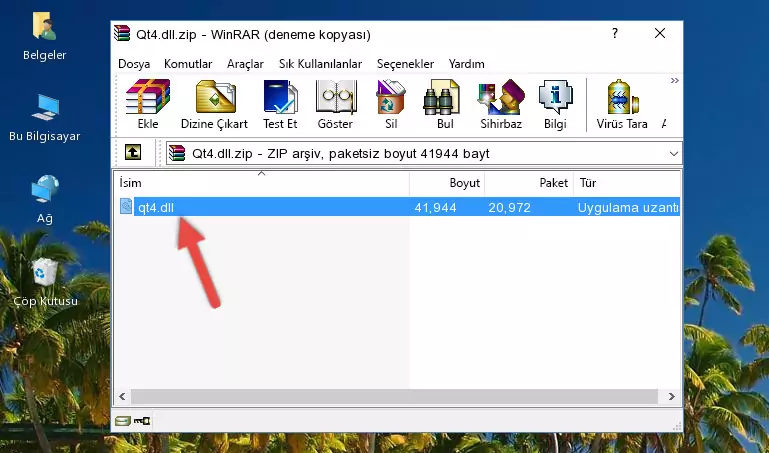Click the qt4.dll file icon
The height and width of the screenshot is (453, 769).
(126, 206)
